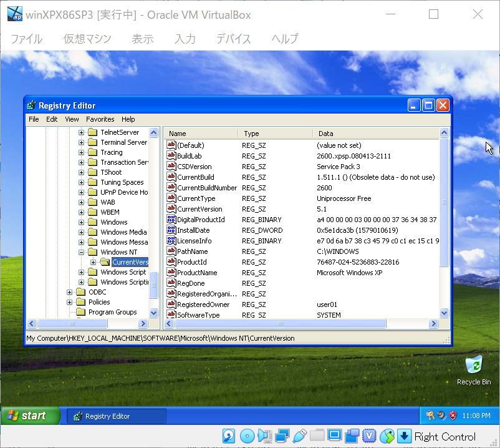Collapse the Windows NT key
Image resolution: width=500 pixels, height=448 pixels.
point(81,253)
